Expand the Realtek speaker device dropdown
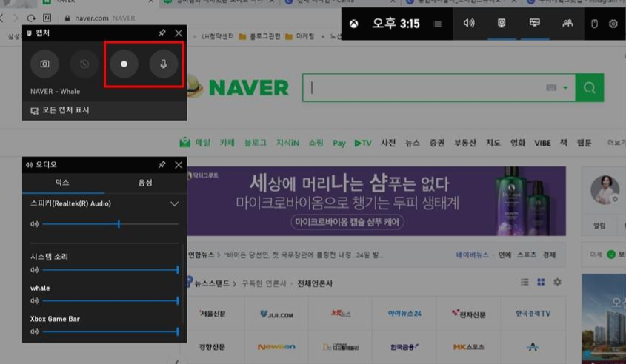This screenshot has height=364, width=626. coord(174,203)
